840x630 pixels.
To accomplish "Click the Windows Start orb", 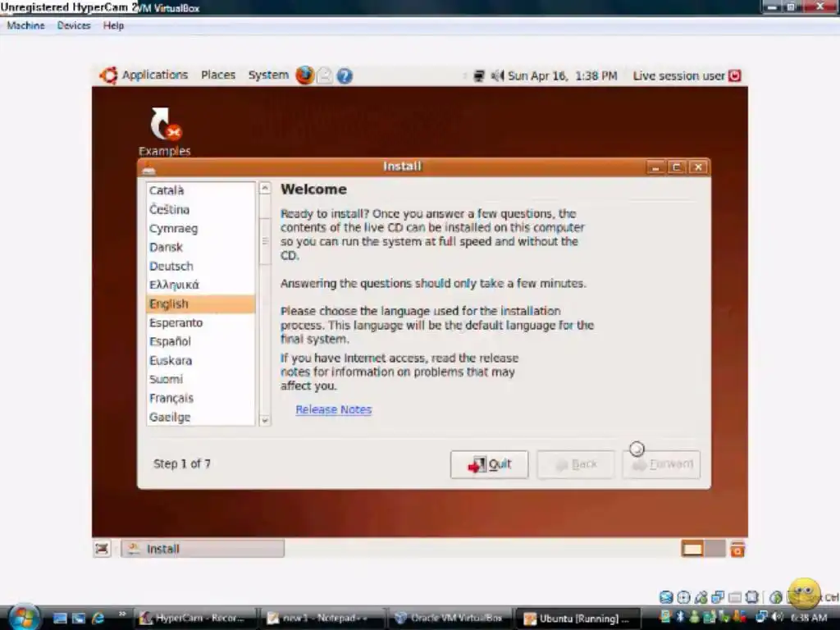I will coord(23,617).
